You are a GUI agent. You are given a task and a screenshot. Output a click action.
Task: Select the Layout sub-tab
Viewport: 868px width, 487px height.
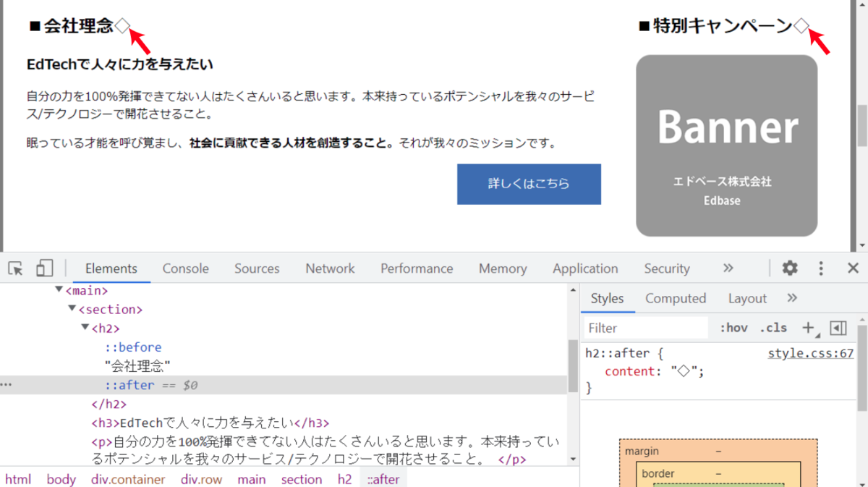(x=747, y=298)
